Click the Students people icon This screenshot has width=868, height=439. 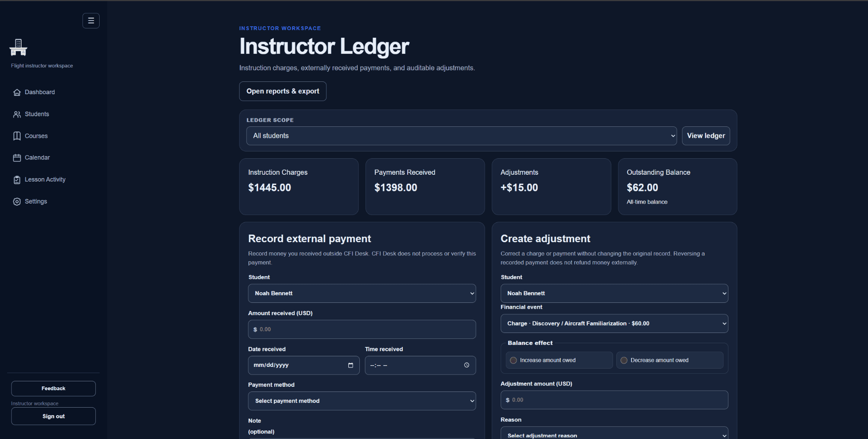[17, 114]
